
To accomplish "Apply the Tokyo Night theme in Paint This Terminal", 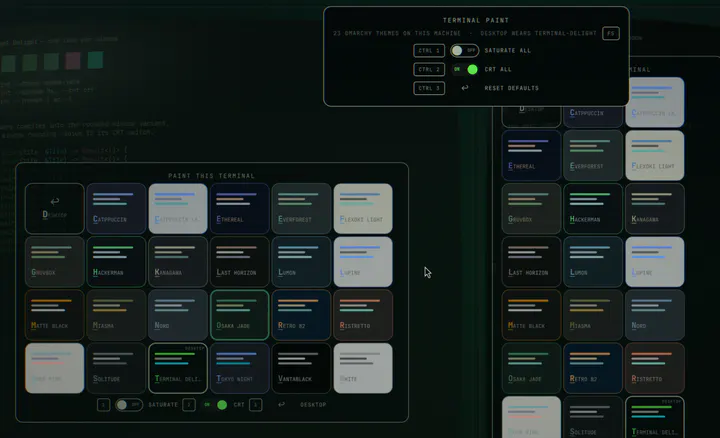I will click(x=240, y=368).
